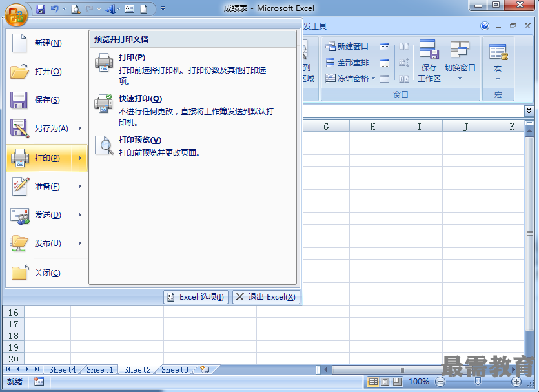Viewport: 539px width, 392px height.
Task: Open the Customize Quick Access Toolbar arrow
Action: [163, 9]
